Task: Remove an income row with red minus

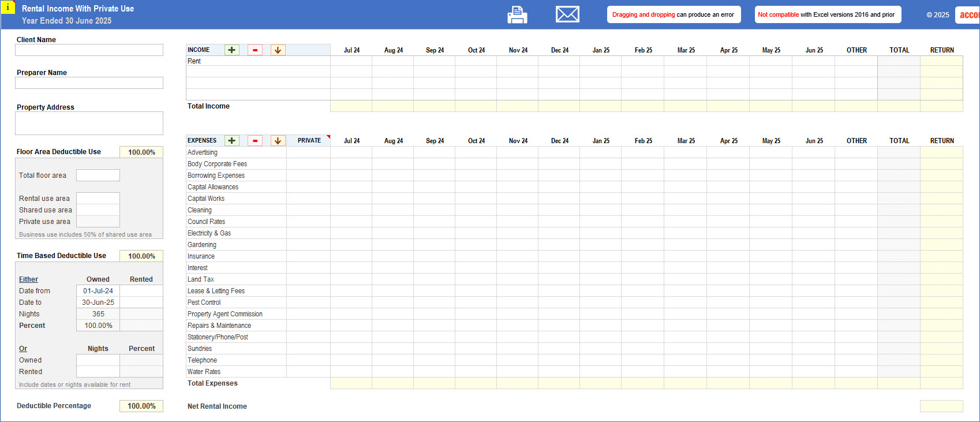Action: pos(255,50)
